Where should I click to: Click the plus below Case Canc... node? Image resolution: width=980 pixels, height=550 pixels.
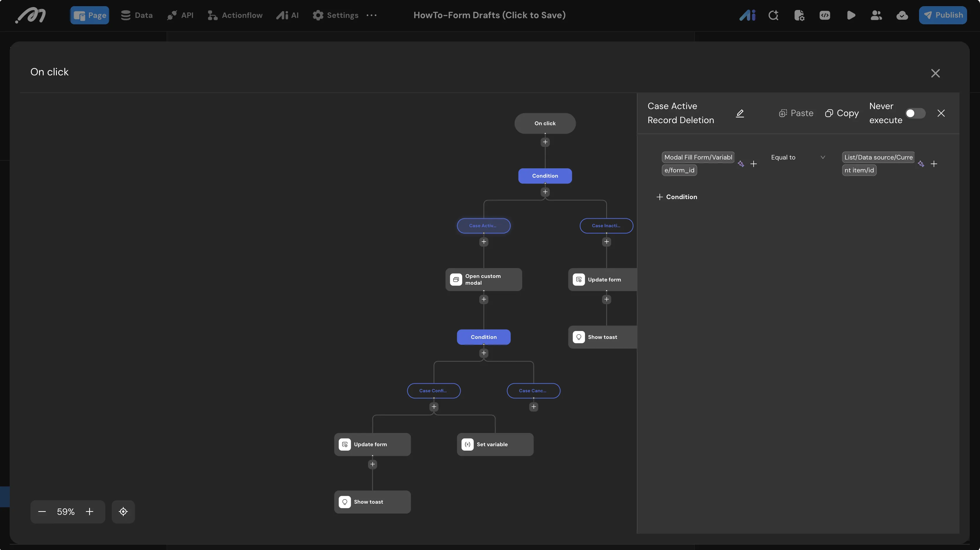click(x=534, y=407)
